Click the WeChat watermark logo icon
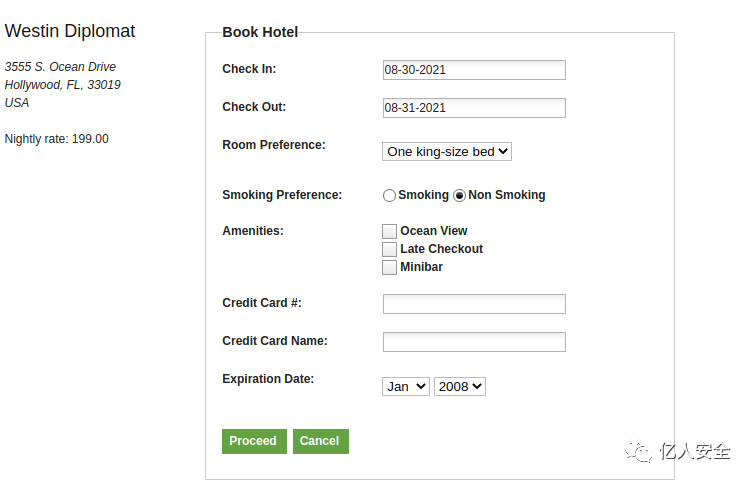The image size is (755, 484). pos(638,452)
